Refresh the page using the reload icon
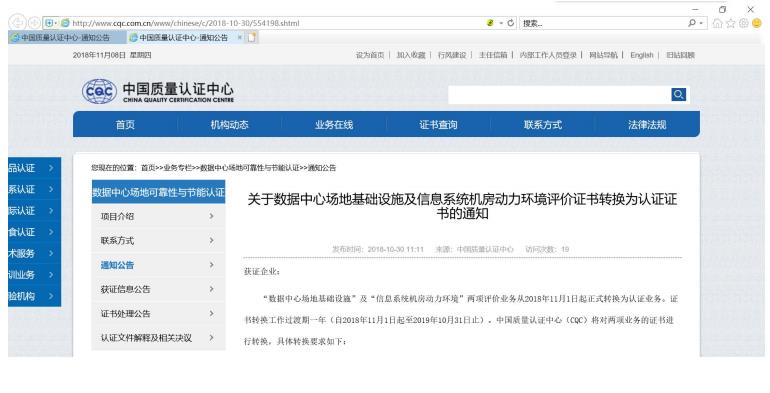Screen dimensions: 770x393 511,23
